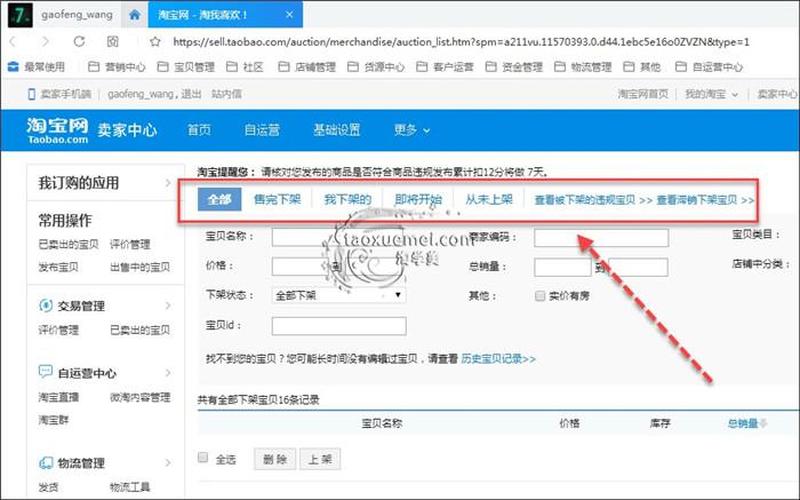
Task: Open the 货源中心 bookmark folder
Action: click(x=376, y=67)
